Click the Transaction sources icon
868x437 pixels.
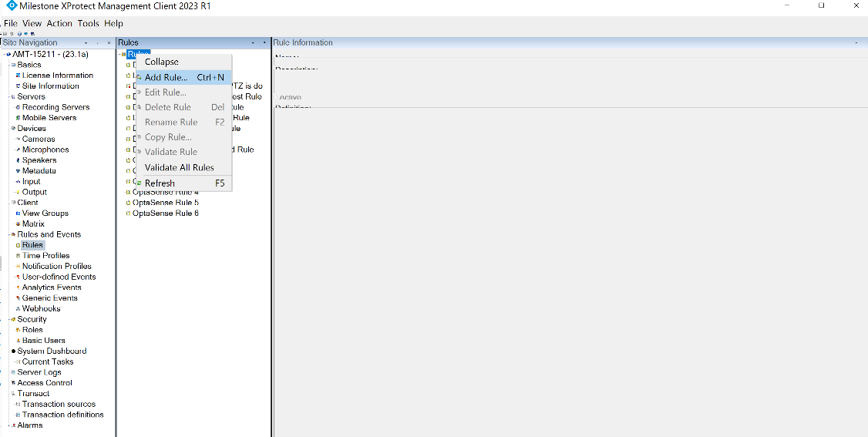click(18, 405)
